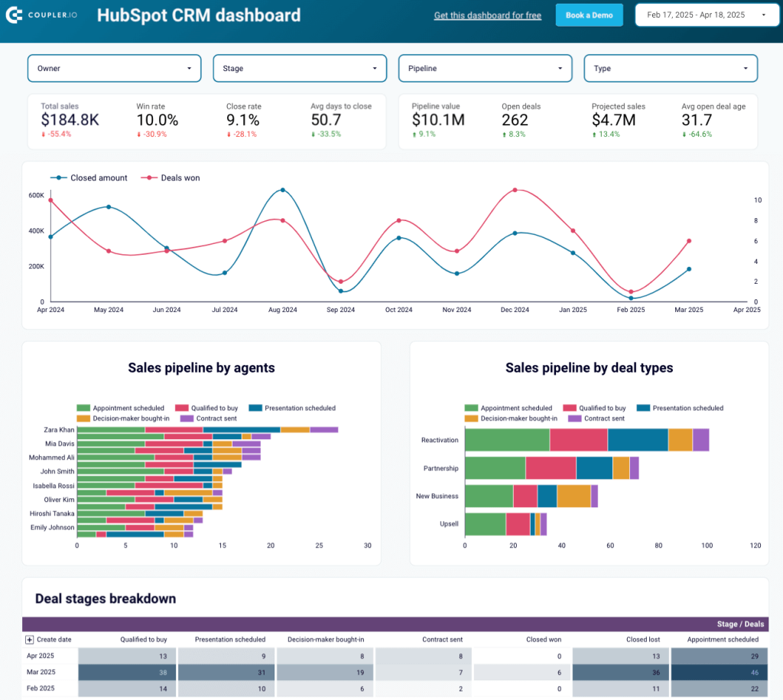Image resolution: width=783 pixels, height=700 pixels.
Task: Sort by Qualified to buy column header
Action: pos(143,640)
